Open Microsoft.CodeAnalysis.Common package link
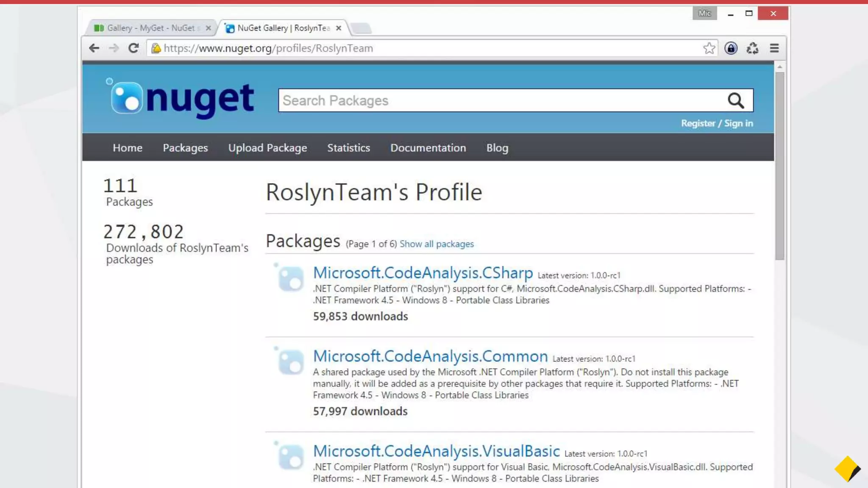Image resolution: width=868 pixels, height=488 pixels. coord(430,356)
